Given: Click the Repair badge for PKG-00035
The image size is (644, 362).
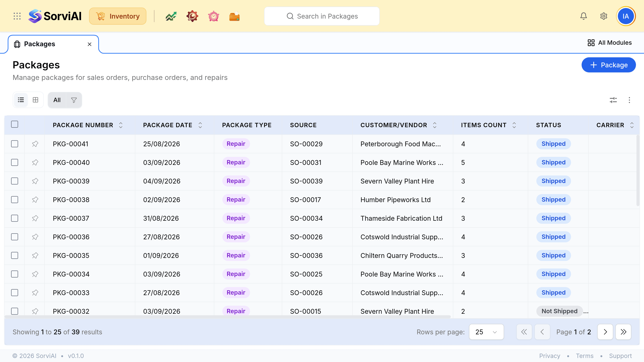Looking at the screenshot, I should (236, 255).
